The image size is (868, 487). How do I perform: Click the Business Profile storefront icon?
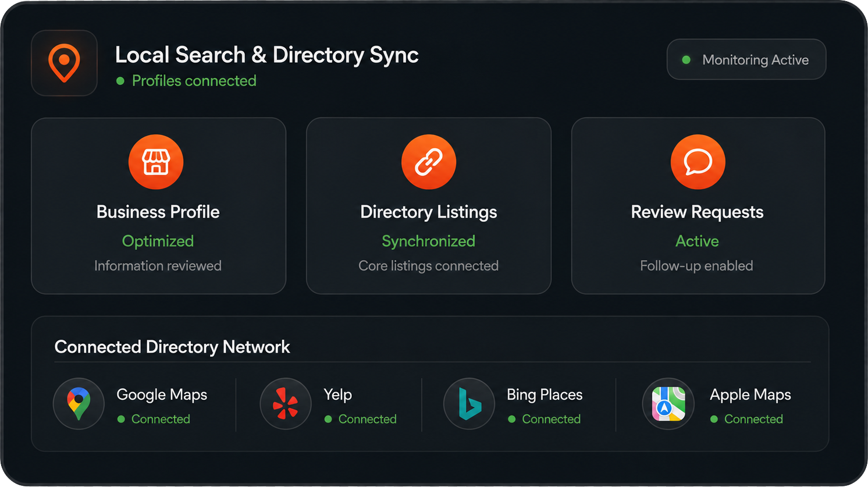[156, 162]
